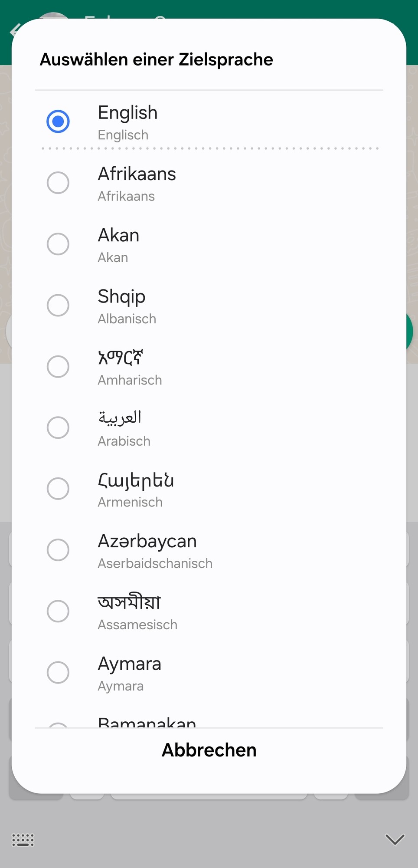Choose the Assamesisch radio button
418x868 pixels.
point(58,611)
